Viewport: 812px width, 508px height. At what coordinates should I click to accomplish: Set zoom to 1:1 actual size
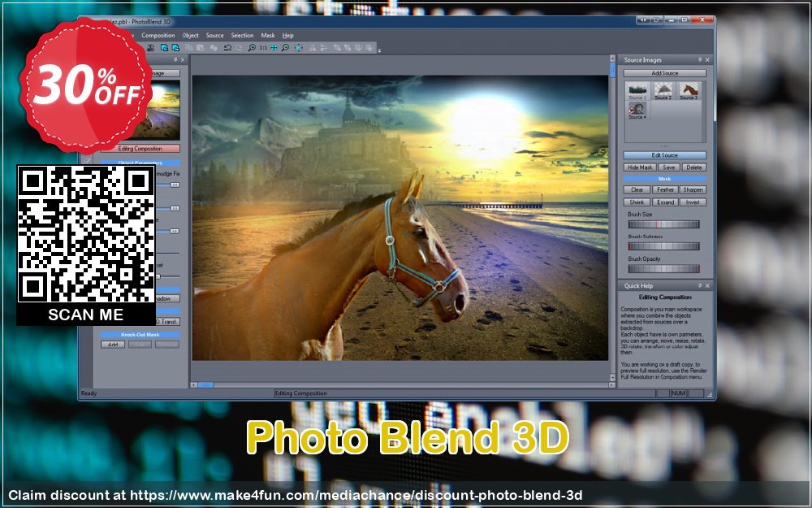tap(263, 48)
